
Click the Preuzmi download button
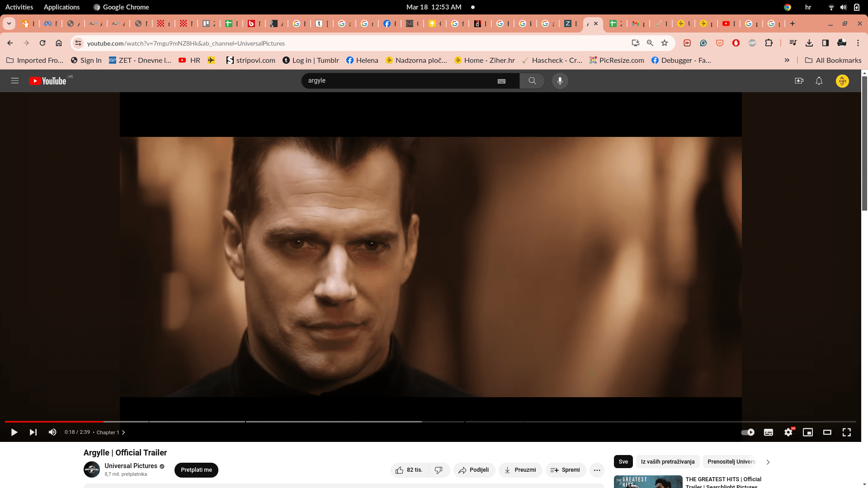(520, 470)
